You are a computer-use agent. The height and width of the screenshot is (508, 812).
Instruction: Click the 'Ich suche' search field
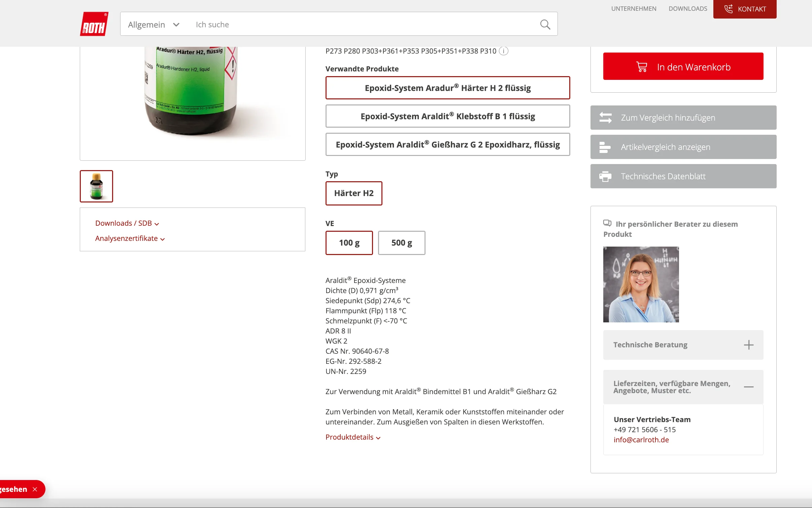364,24
